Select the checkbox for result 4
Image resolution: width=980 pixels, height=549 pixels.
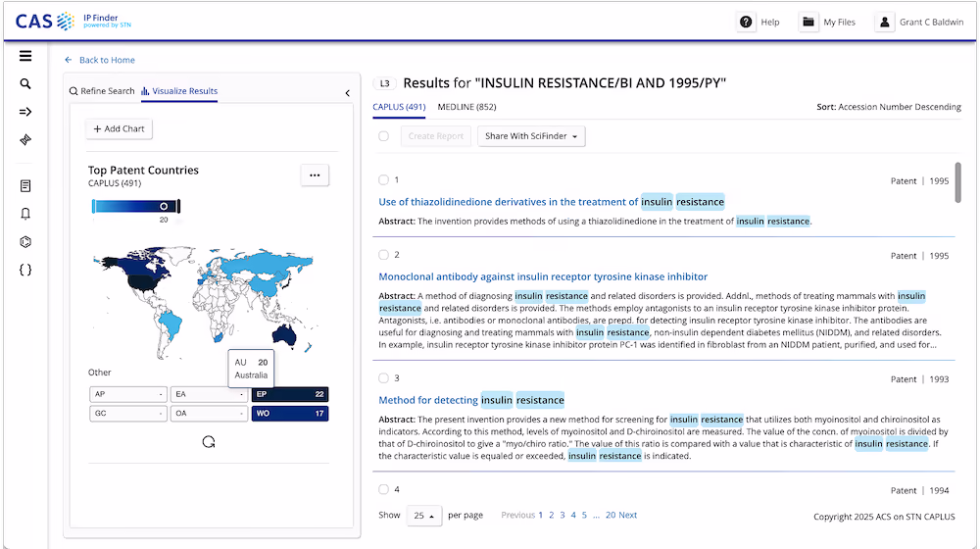pyautogui.click(x=384, y=489)
